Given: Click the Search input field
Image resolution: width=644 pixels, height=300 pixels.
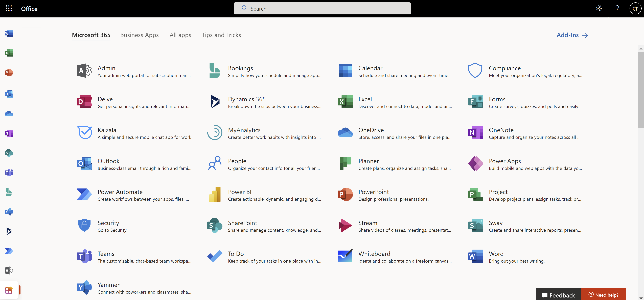Looking at the screenshot, I should (x=322, y=8).
